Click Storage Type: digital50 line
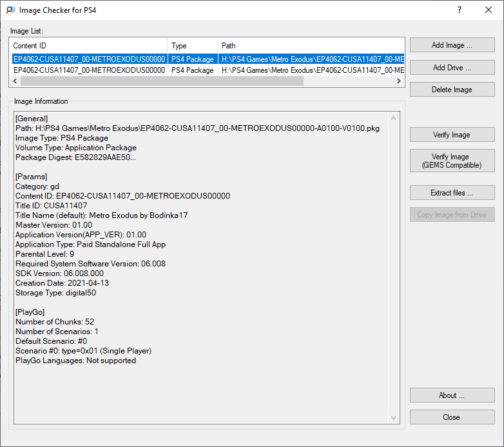The image size is (504, 447). tap(55, 293)
